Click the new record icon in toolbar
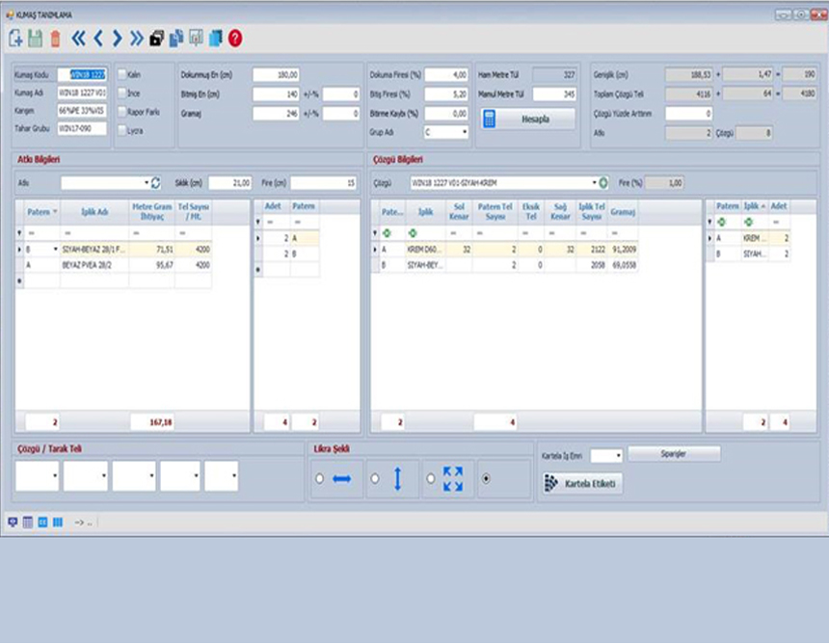 click(15, 39)
